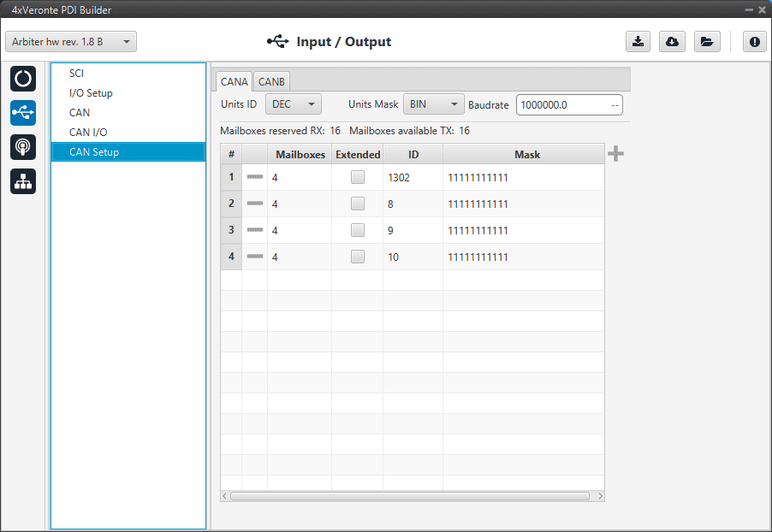Add a new mailbox row with plus icon
The height and width of the screenshot is (532, 772).
[615, 154]
